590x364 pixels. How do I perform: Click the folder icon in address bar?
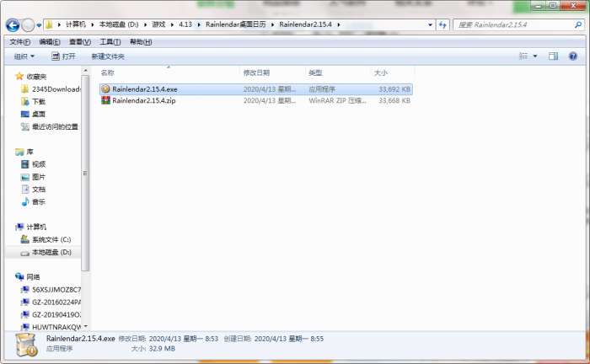point(49,24)
